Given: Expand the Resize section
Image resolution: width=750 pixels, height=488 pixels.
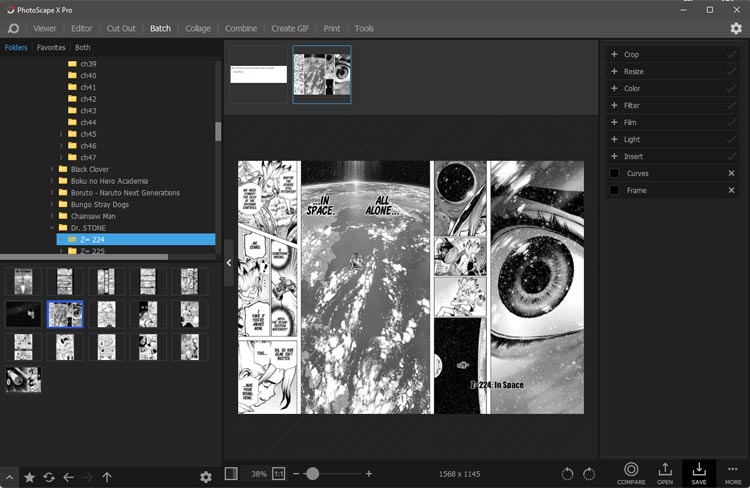Looking at the screenshot, I should click(x=614, y=71).
